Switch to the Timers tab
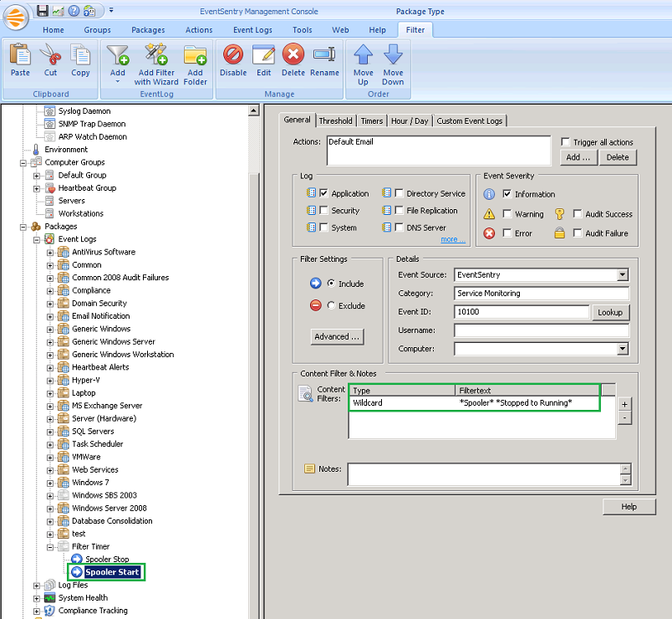 [372, 121]
